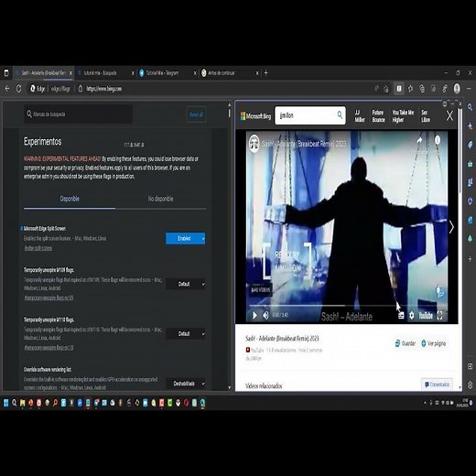
Task: Open the temporary-unexpire-flags-m110 link
Action: pyautogui.click(x=49, y=348)
